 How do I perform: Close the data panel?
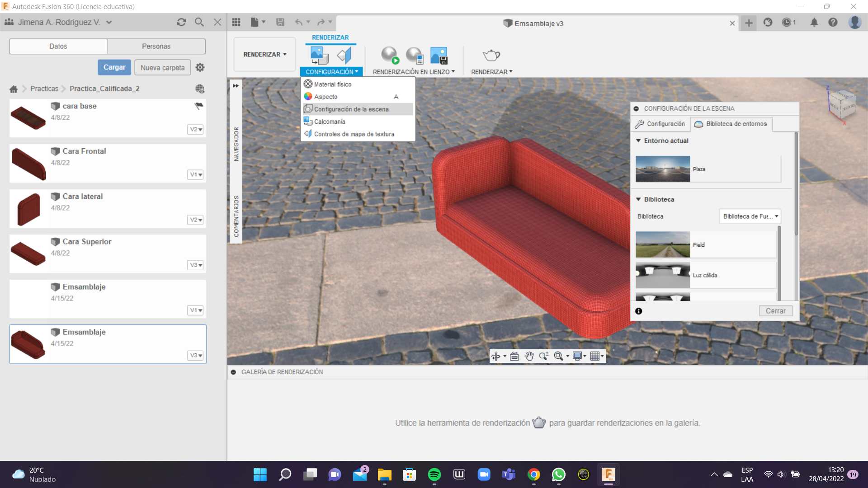pyautogui.click(x=217, y=22)
